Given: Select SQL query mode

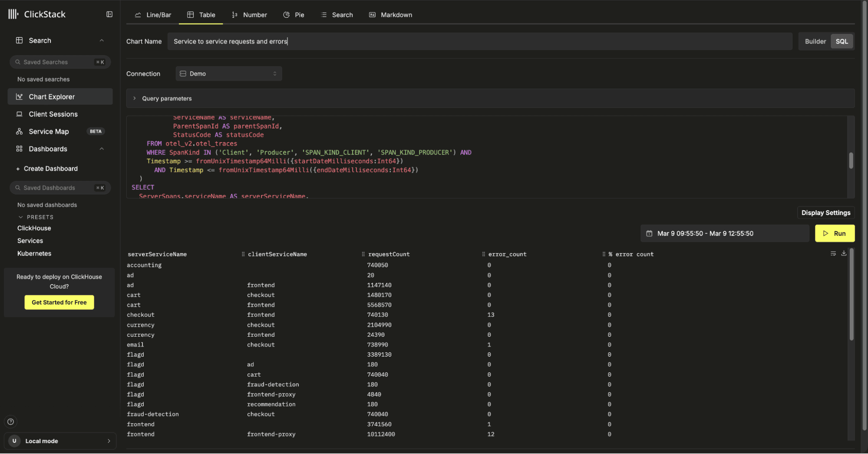Looking at the screenshot, I should pos(842,41).
